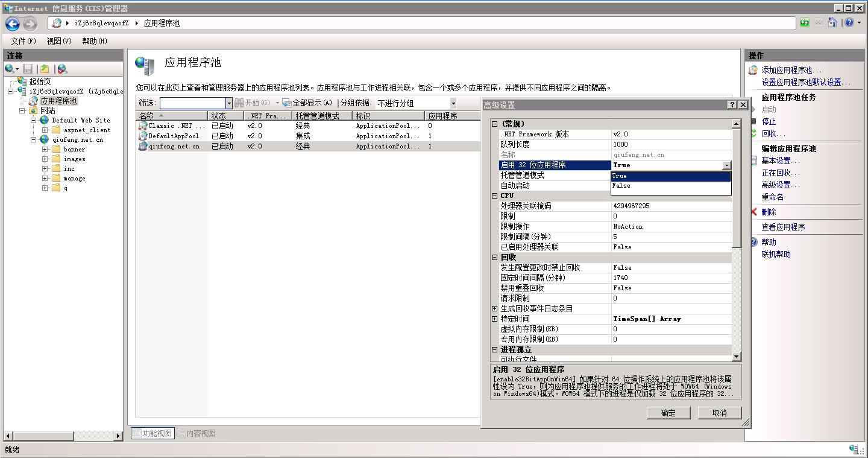Collapse the iZj6c8qlevqaofZ server node
Image resolution: width=868 pixels, height=458 pixels.
click(x=11, y=91)
